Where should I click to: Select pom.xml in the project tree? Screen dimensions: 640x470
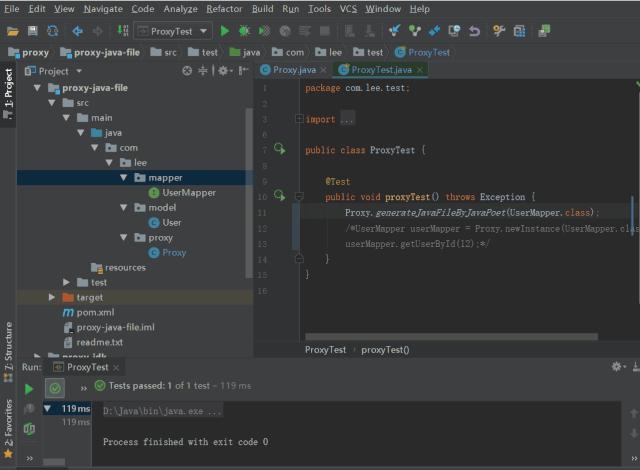click(95, 312)
